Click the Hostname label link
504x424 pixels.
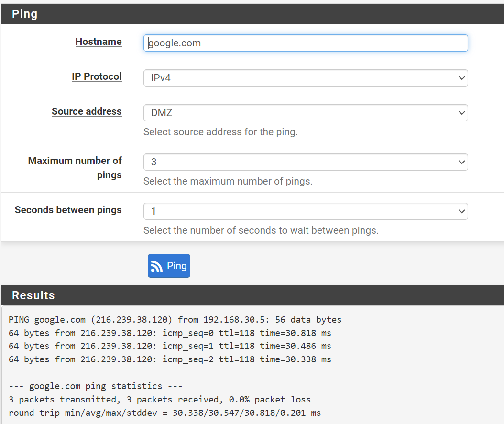pyautogui.click(x=99, y=42)
